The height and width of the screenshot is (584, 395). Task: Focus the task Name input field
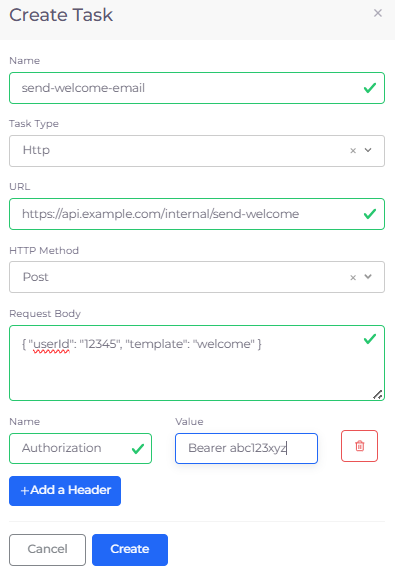tap(197, 88)
